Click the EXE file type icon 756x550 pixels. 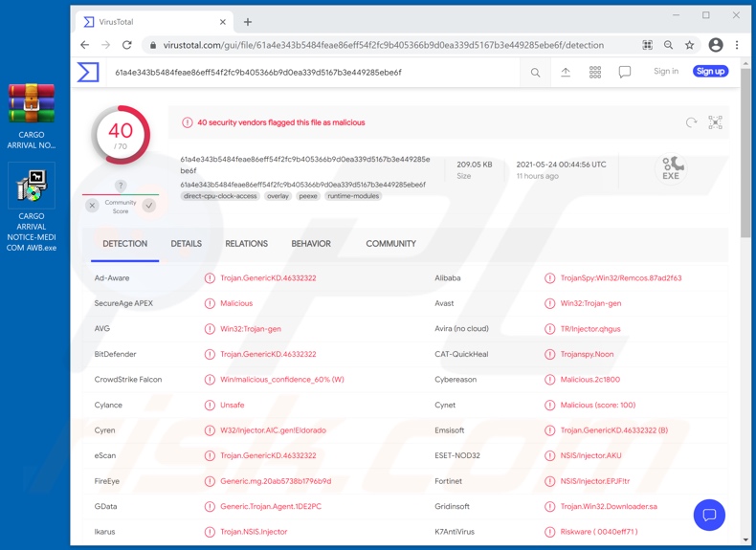tap(671, 168)
